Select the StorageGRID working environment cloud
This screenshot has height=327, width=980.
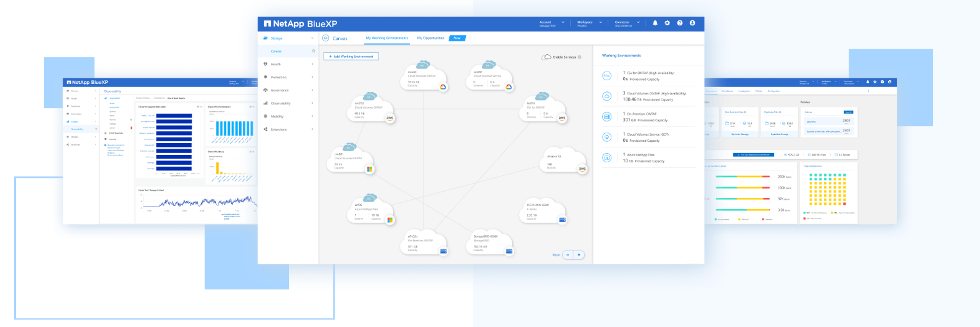point(490,242)
